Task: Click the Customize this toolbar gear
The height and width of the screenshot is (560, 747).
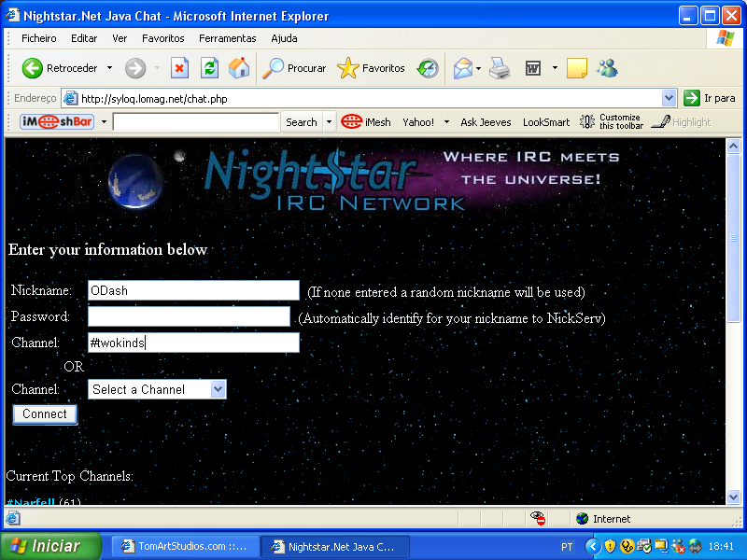Action: [x=612, y=122]
